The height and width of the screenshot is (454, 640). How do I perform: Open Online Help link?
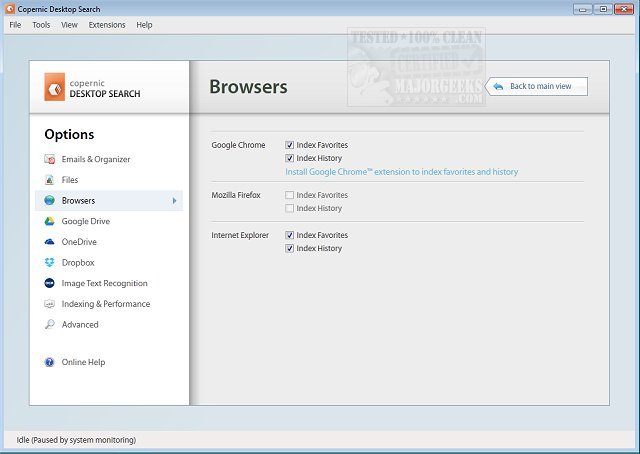click(x=83, y=362)
